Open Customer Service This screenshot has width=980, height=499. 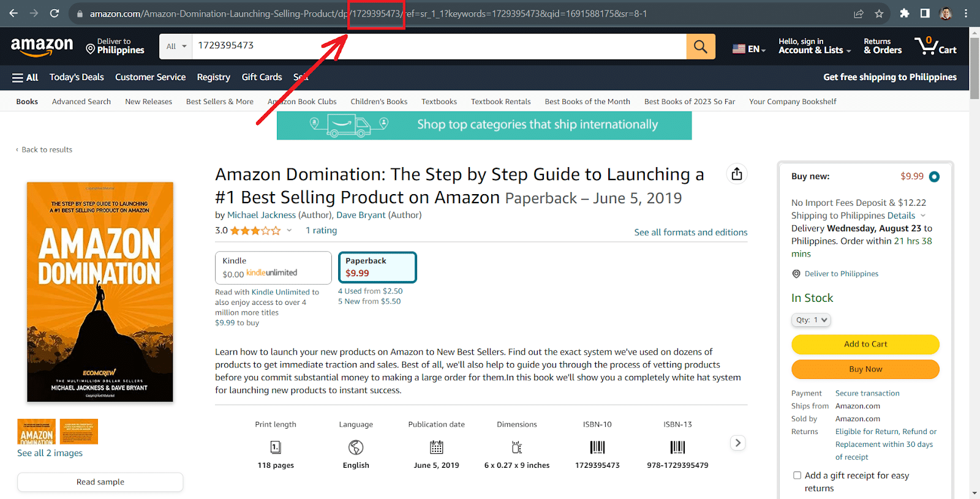(150, 77)
